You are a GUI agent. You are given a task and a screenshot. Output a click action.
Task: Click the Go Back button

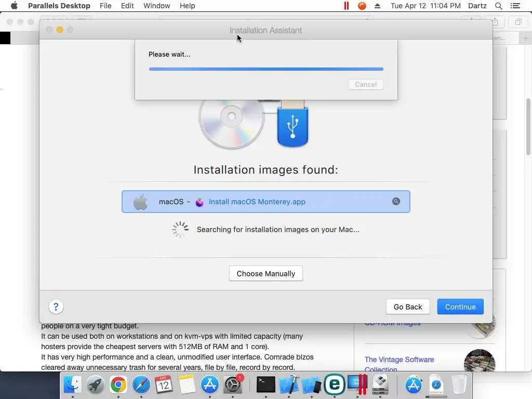[x=408, y=307]
